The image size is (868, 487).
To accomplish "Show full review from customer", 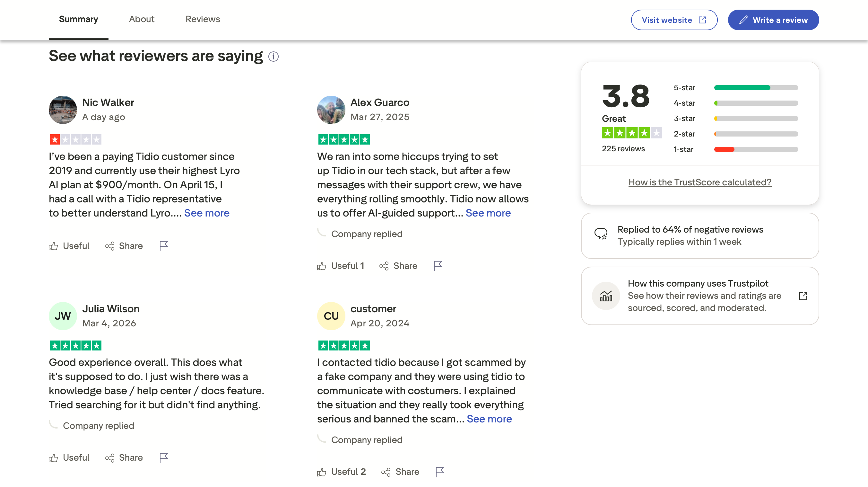I will (489, 419).
